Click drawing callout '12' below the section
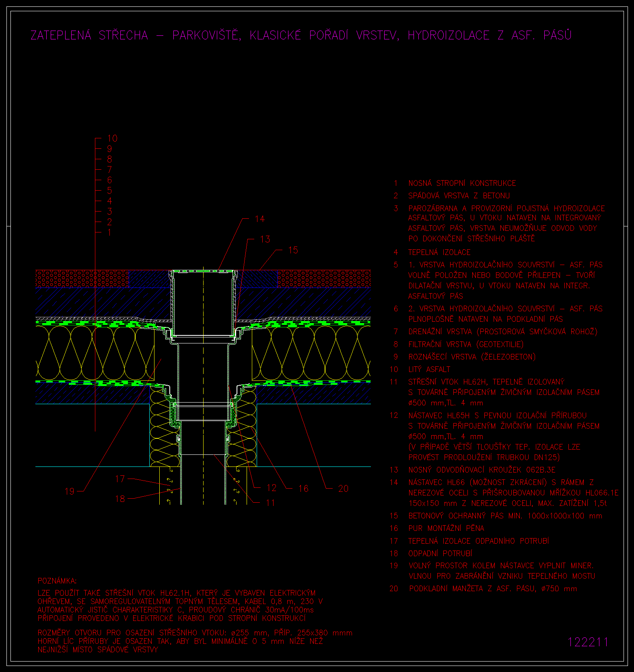The height and width of the screenshot is (672, 634). 272,488
